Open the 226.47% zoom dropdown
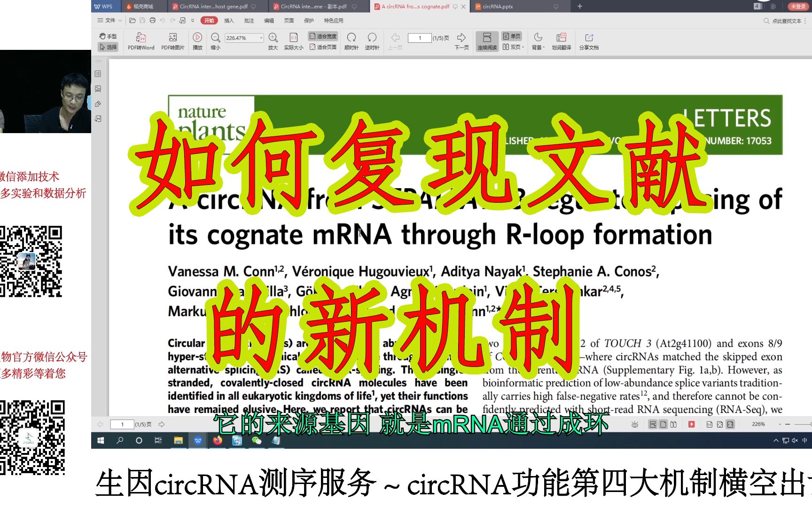The image size is (812, 508). click(x=261, y=38)
